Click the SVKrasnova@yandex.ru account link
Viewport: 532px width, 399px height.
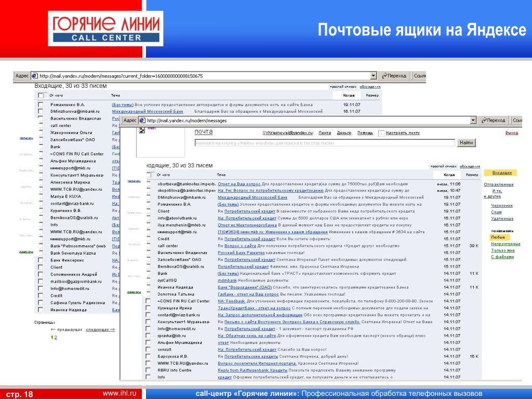pyautogui.click(x=288, y=133)
